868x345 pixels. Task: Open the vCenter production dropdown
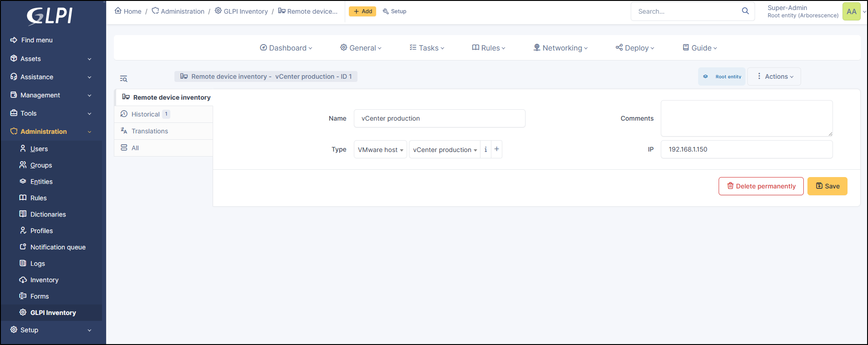point(444,150)
